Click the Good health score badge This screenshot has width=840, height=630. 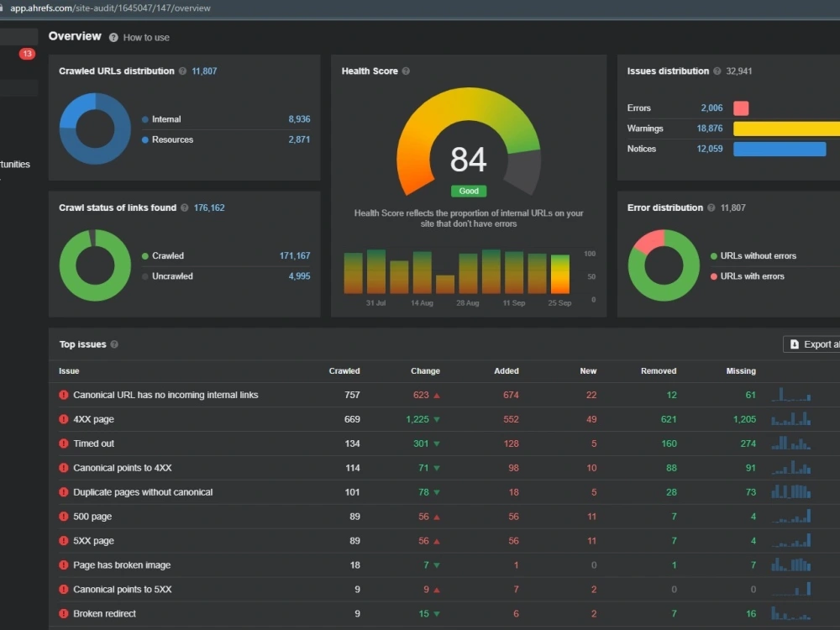[469, 191]
